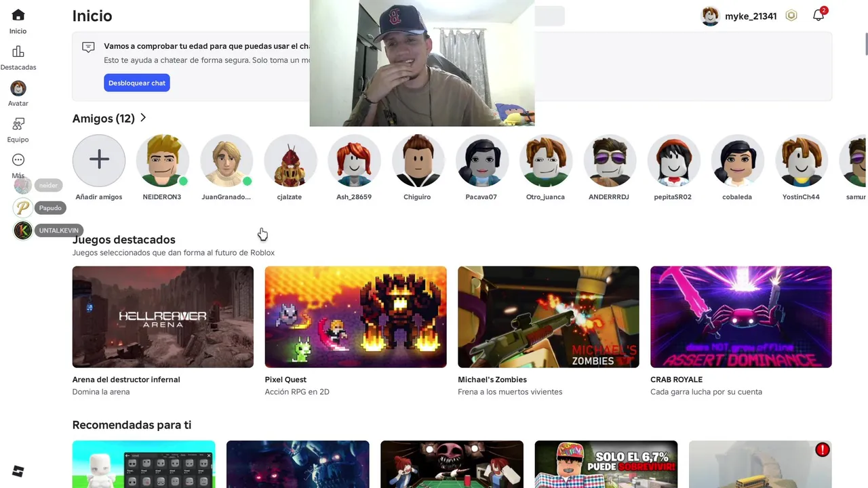Select CRAB ROYALE game thumbnail

point(741,317)
